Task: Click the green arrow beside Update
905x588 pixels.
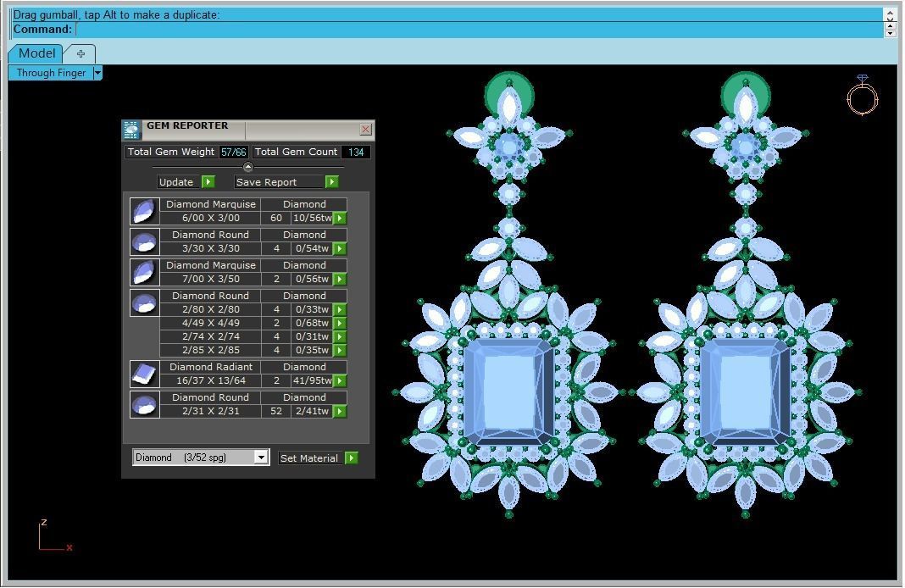Action: coord(208,182)
